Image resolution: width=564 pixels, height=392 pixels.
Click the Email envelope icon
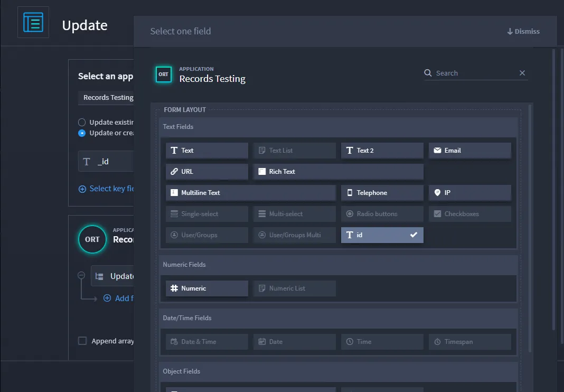437,151
